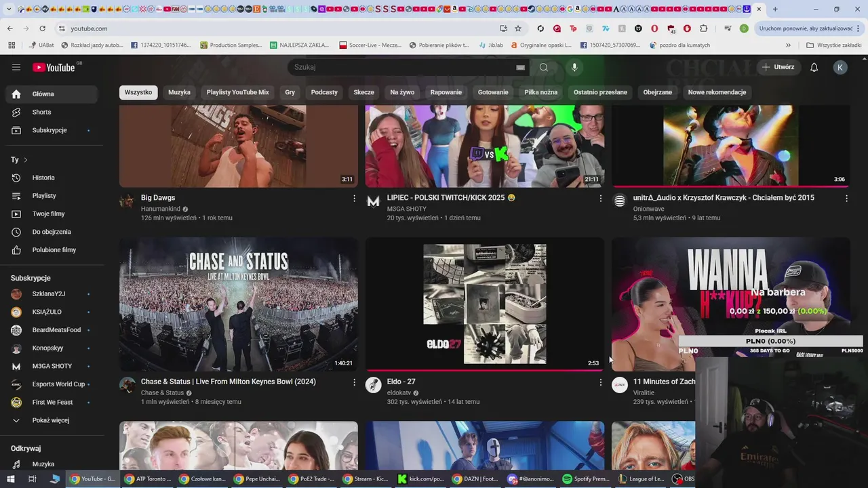Select the Gry filter chip
The height and width of the screenshot is (488, 868).
290,92
